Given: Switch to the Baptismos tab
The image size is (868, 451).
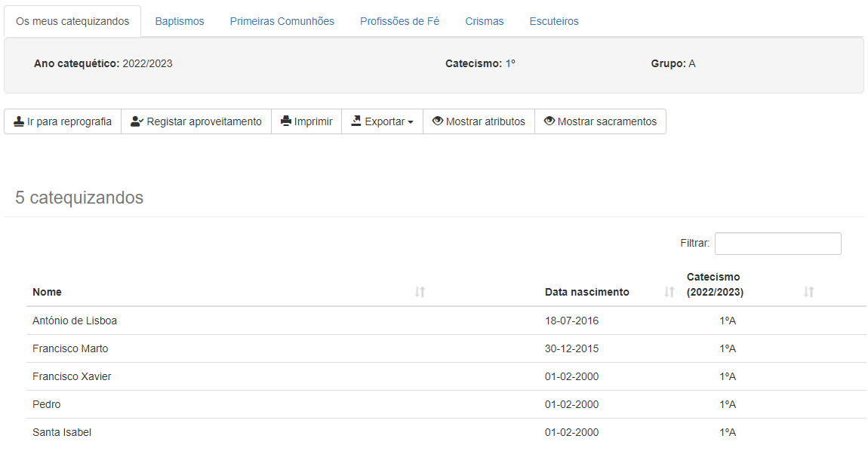Looking at the screenshot, I should pos(179,20).
